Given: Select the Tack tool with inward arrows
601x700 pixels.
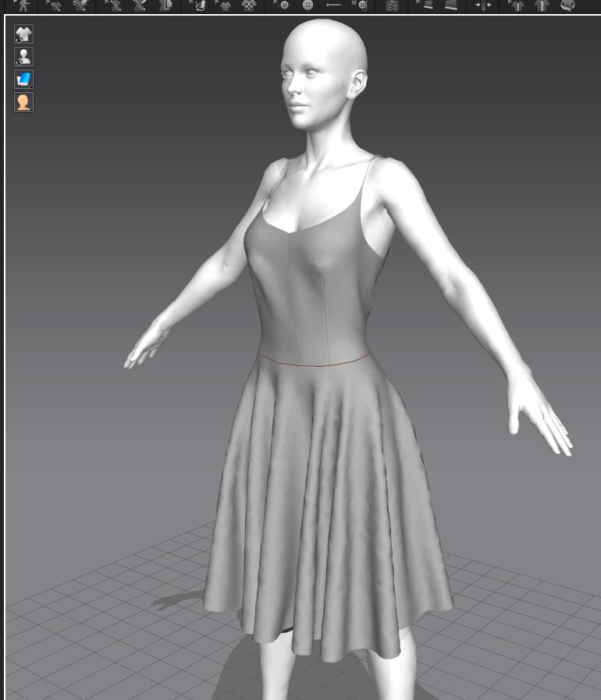Looking at the screenshot, I should 483,5.
